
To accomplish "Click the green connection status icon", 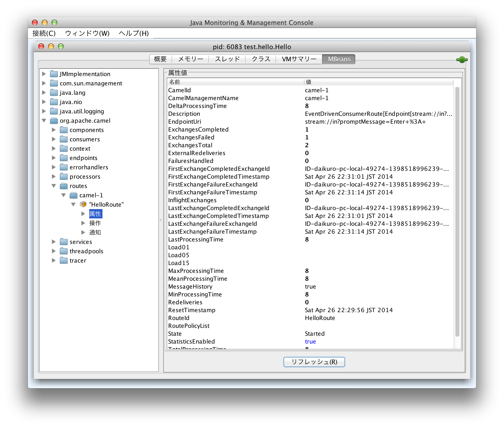I will tap(462, 60).
